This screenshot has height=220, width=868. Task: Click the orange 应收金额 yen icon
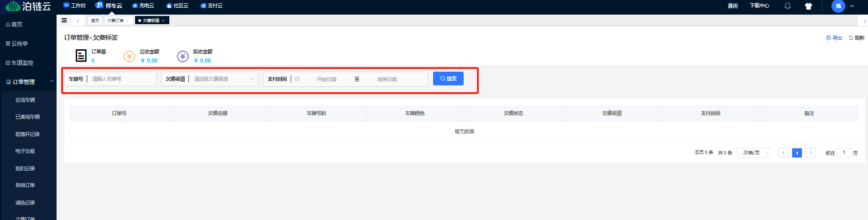point(130,56)
